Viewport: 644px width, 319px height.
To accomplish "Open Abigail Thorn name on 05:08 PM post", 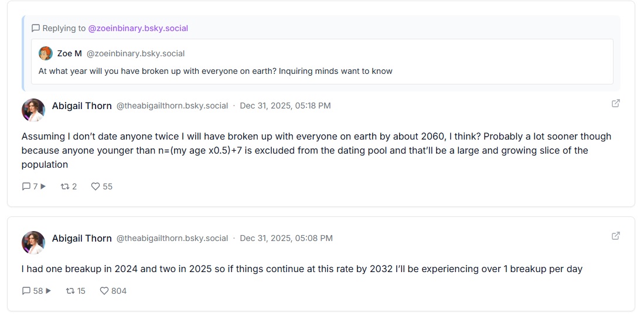I will (x=81, y=238).
